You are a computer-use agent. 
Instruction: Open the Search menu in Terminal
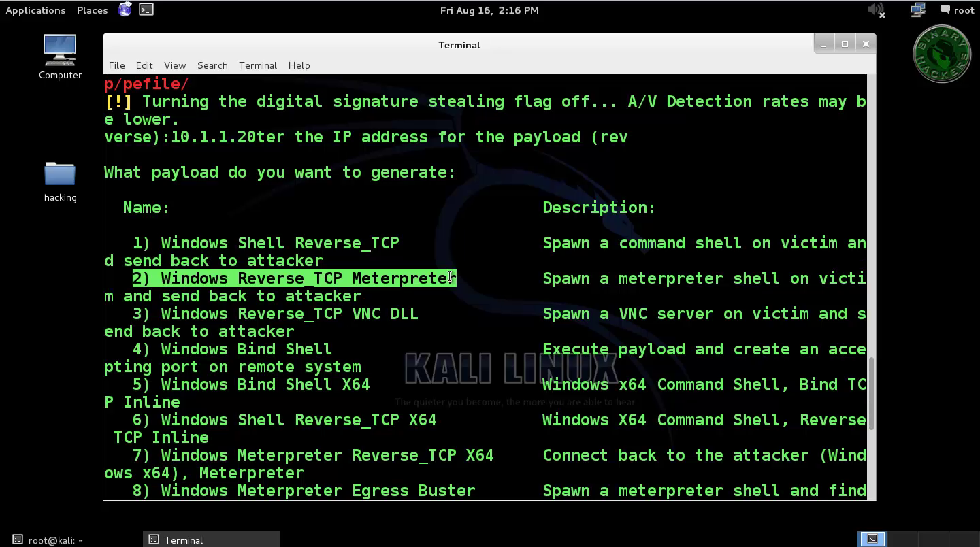pyautogui.click(x=212, y=65)
